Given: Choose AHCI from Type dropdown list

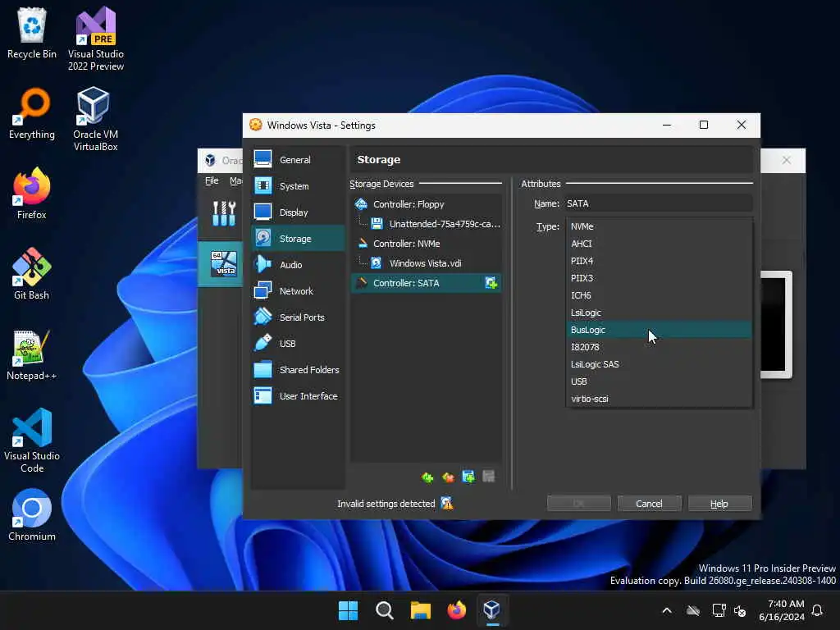Looking at the screenshot, I should [659, 243].
